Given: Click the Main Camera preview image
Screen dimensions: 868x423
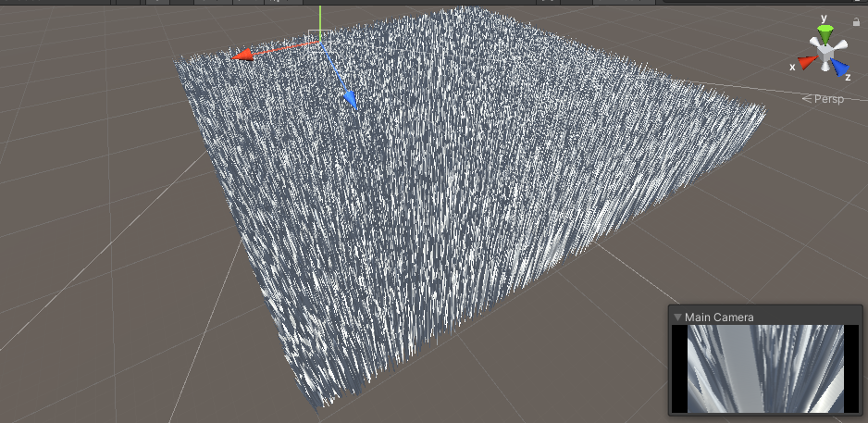Looking at the screenshot, I should point(765,368).
